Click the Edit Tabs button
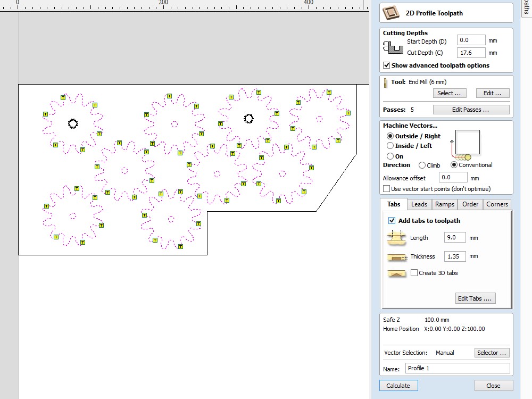The height and width of the screenshot is (399, 532). (475, 298)
